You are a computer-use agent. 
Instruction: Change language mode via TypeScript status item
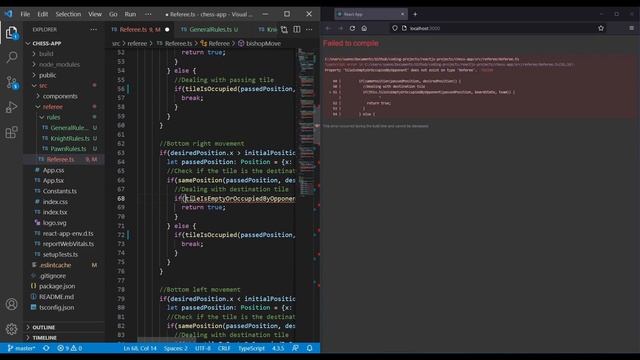(251, 348)
